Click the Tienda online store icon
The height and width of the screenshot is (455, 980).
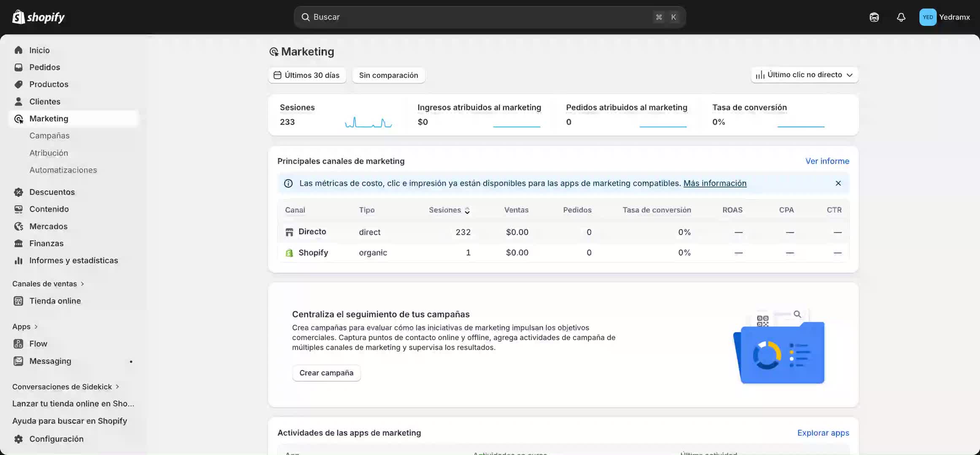(18, 301)
